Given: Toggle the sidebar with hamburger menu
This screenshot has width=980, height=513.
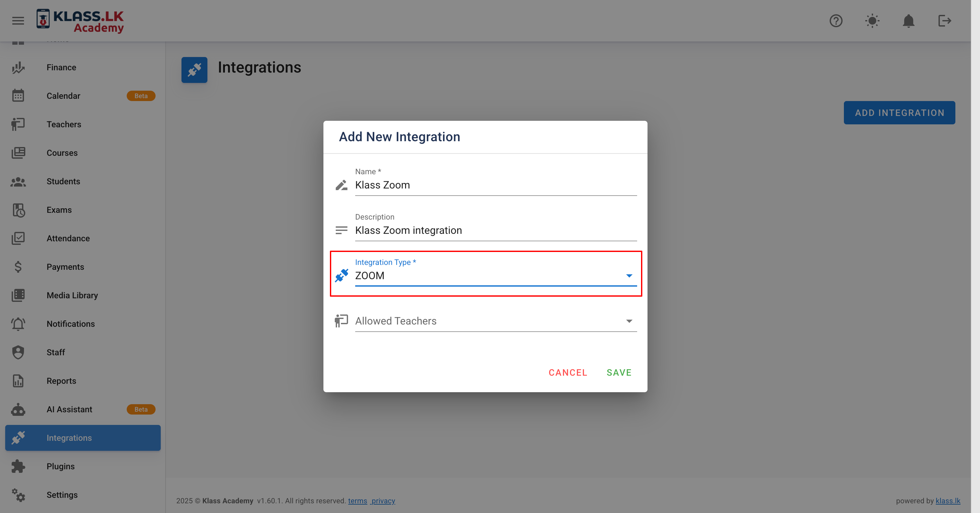Looking at the screenshot, I should pos(17,20).
